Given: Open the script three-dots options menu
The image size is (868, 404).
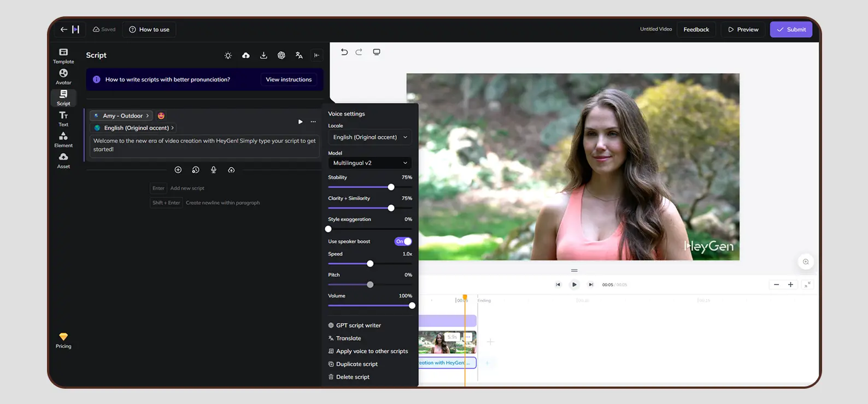Looking at the screenshot, I should [x=313, y=122].
